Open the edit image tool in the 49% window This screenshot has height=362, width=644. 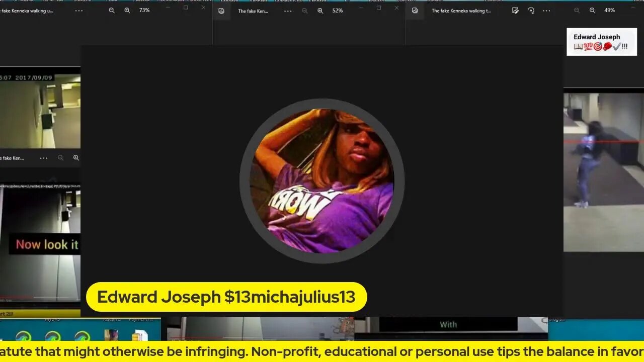point(515,11)
